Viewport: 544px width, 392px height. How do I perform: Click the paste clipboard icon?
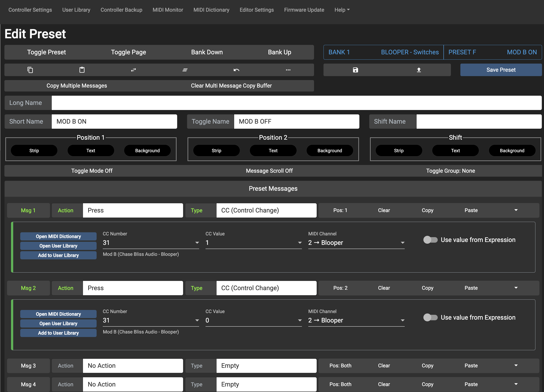(x=82, y=70)
